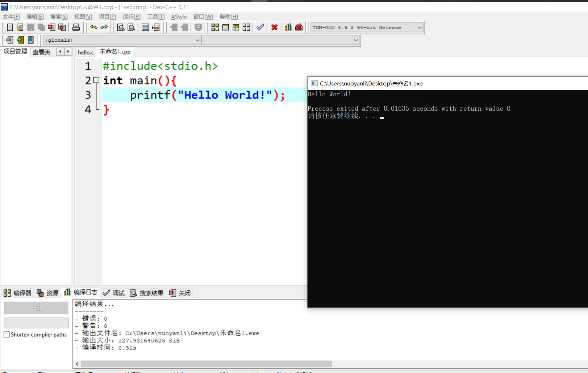Click the Go to Line toolbar icon
The image size is (588, 373).
pyautogui.click(x=156, y=27)
